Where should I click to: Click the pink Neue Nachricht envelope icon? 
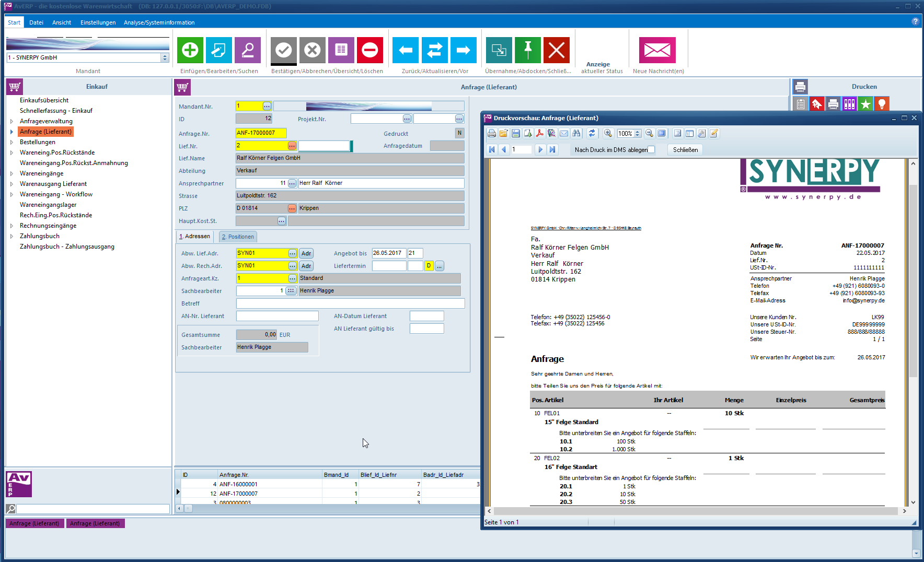point(657,50)
